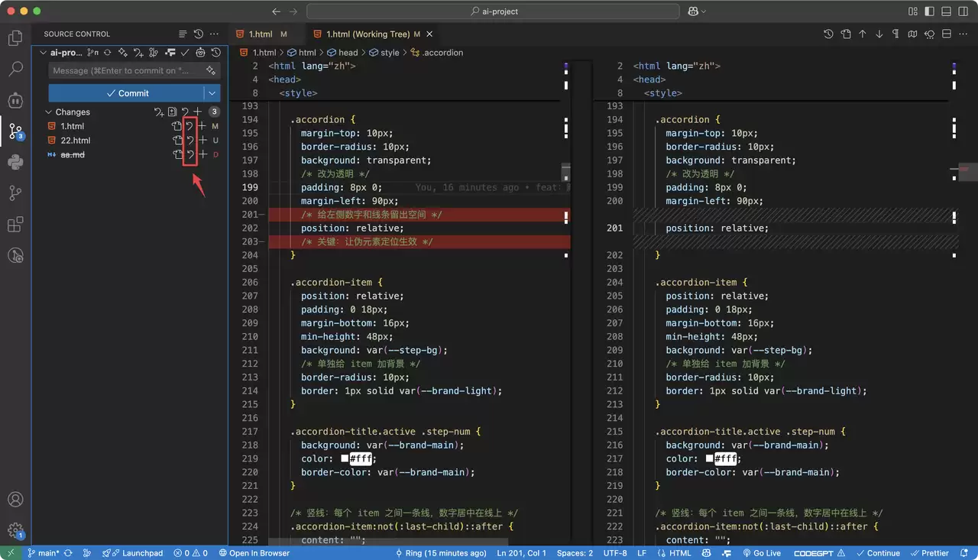Open the Python extension view
This screenshot has width=978, height=560.
pyautogui.click(x=15, y=162)
